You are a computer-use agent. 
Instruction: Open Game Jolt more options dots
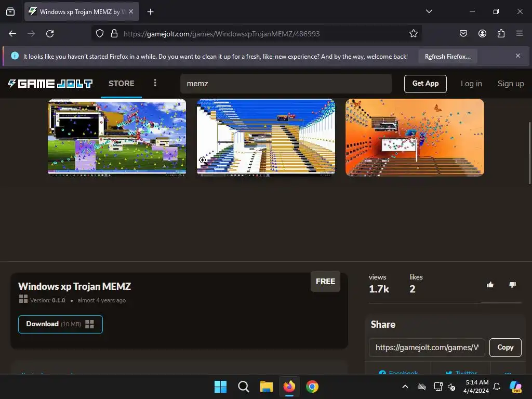pyautogui.click(x=155, y=83)
